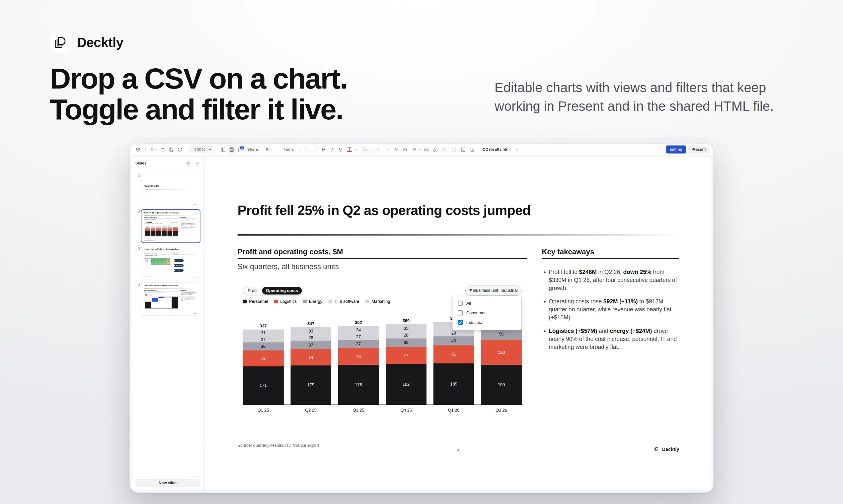Click the greyed fill color bucket icon

click(x=444, y=150)
